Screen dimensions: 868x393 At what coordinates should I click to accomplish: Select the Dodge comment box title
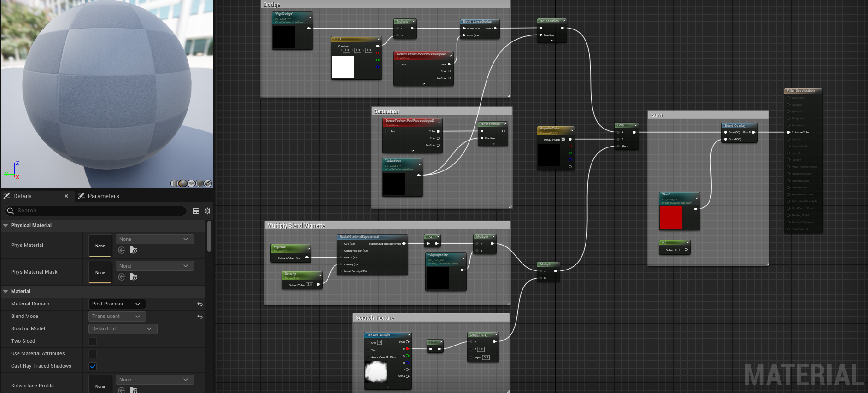pyautogui.click(x=272, y=5)
